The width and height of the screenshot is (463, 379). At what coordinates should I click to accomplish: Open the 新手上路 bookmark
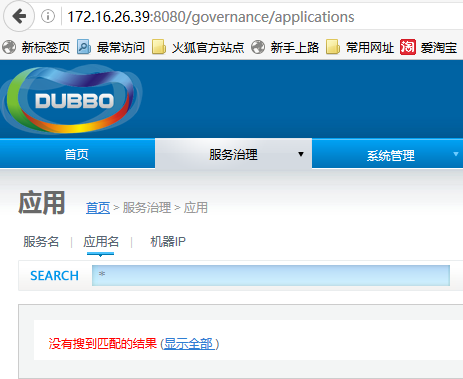point(285,47)
